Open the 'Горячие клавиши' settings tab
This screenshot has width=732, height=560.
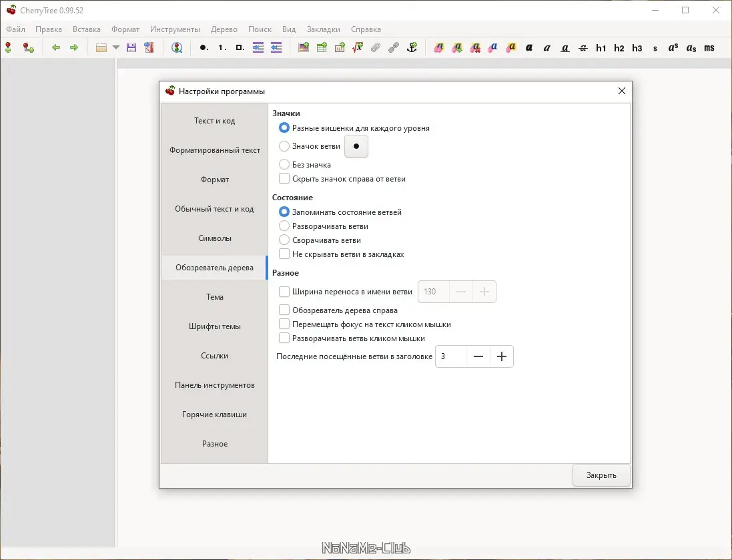click(x=214, y=414)
